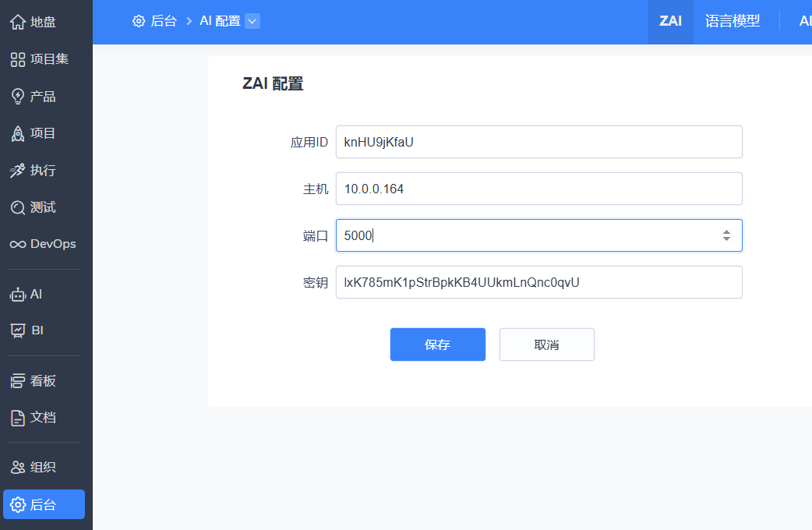The image size is (812, 530).
Task: Open the DevOps infinity icon
Action: 18,245
